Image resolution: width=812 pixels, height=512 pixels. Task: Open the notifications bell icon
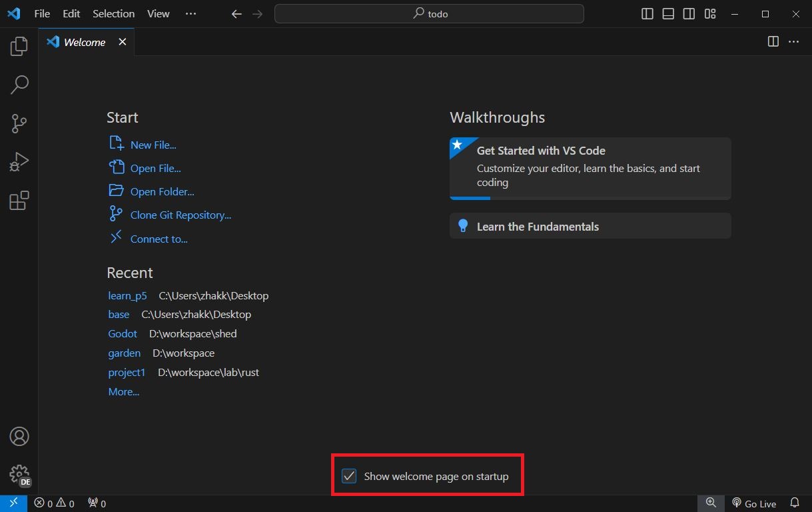pyautogui.click(x=795, y=503)
